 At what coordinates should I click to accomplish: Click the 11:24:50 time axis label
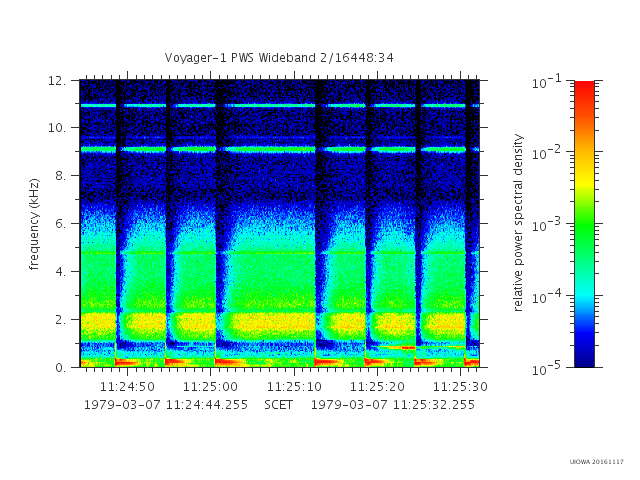tap(127, 387)
